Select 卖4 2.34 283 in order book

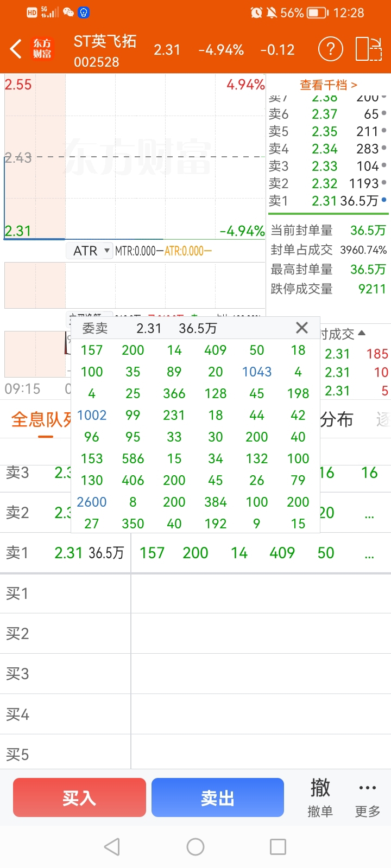click(x=328, y=149)
